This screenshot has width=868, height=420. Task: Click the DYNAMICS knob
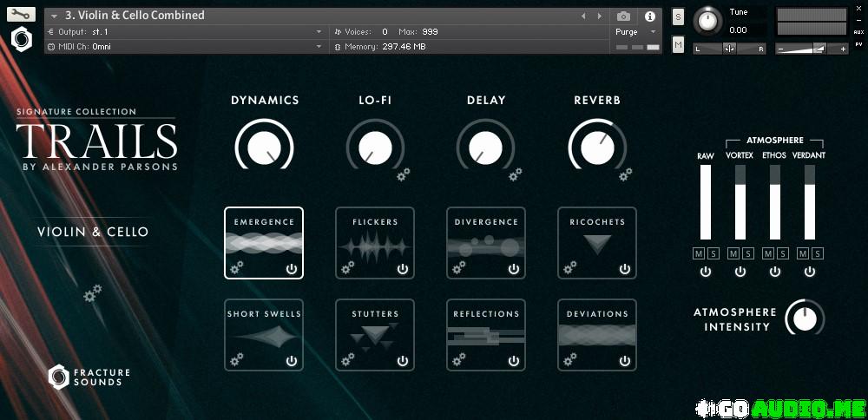[x=264, y=148]
